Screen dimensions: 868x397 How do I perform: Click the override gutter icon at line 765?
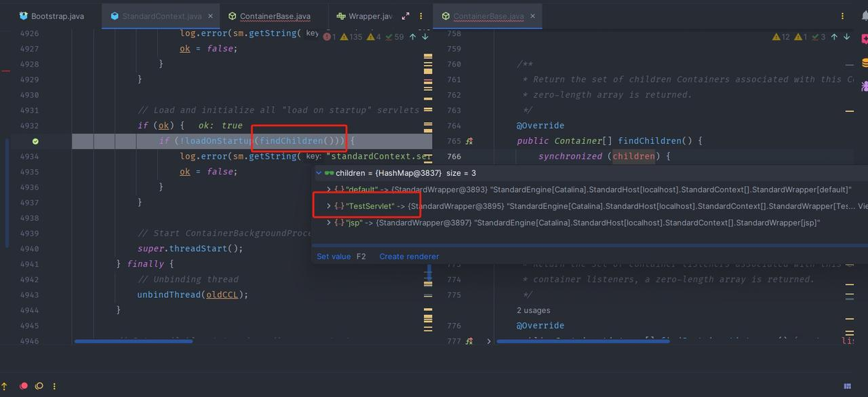pos(469,141)
